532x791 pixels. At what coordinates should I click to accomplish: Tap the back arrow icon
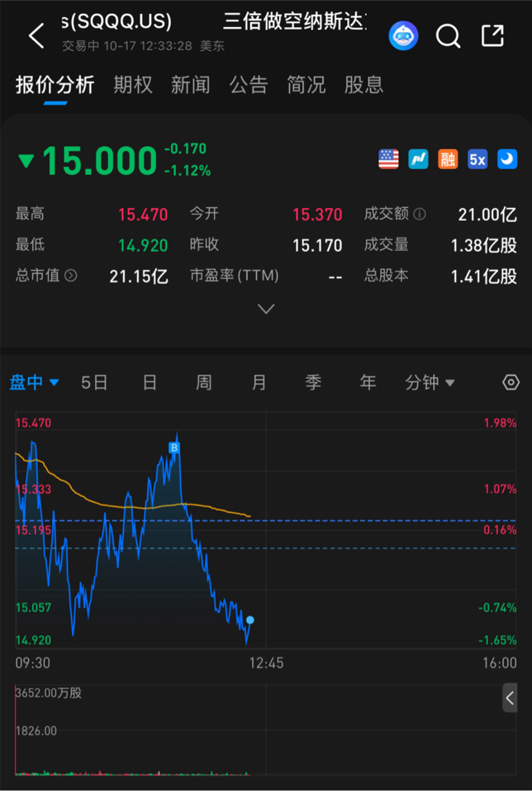pyautogui.click(x=36, y=36)
